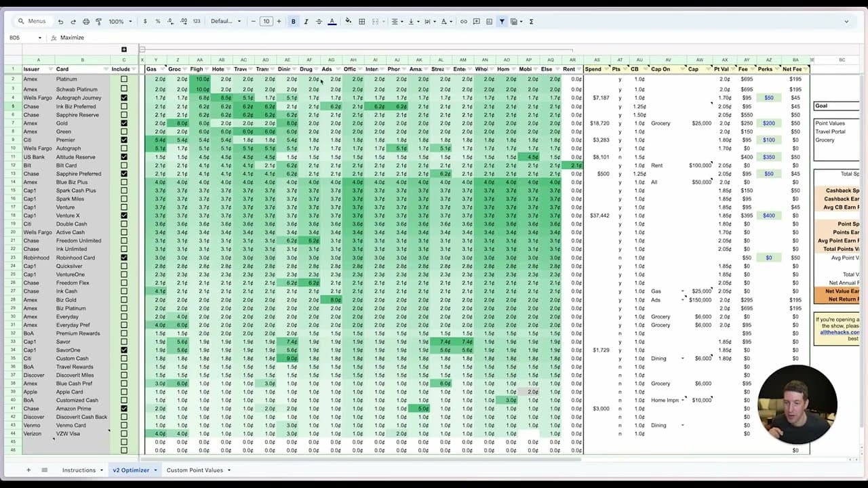Open vertical align dropdown

[413, 22]
